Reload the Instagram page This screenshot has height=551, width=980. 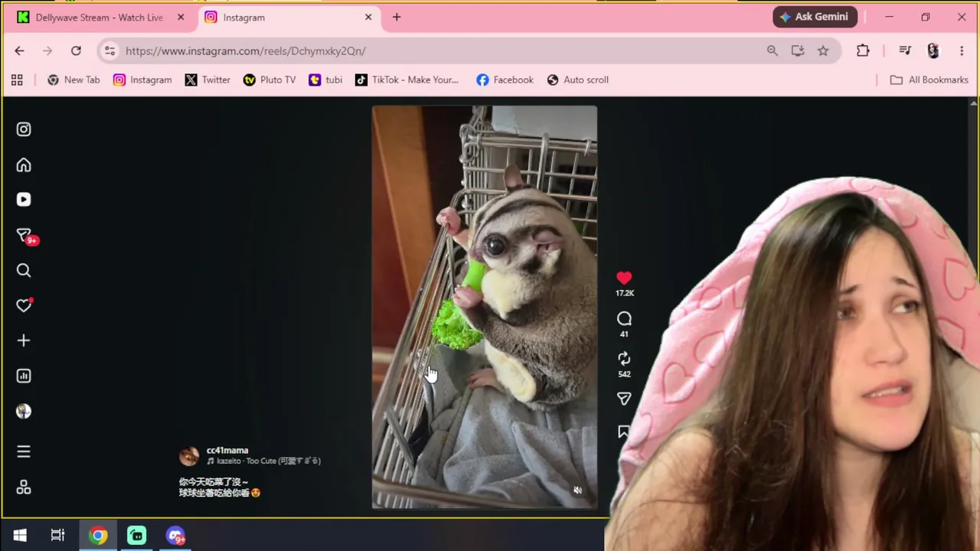(x=76, y=51)
